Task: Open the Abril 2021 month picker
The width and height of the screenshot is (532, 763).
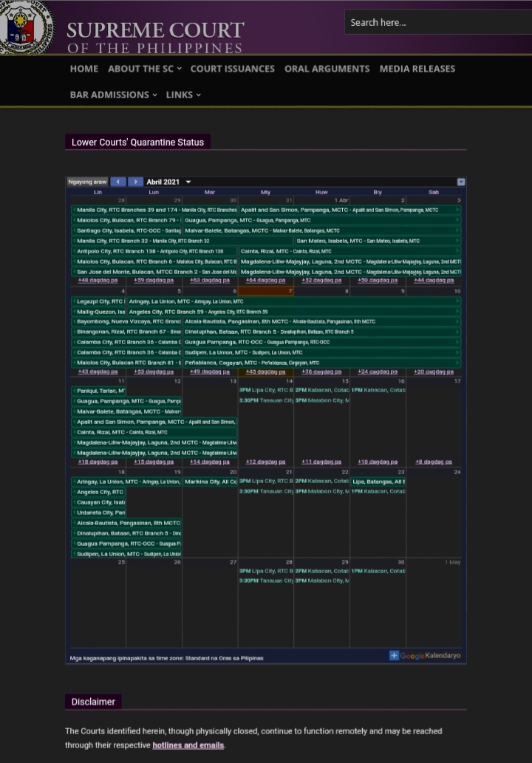Action: pos(168,182)
